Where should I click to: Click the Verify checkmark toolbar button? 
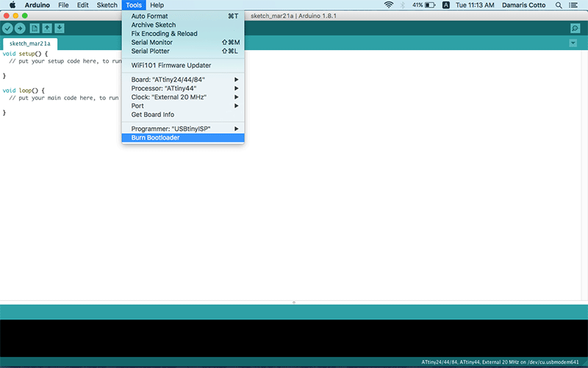click(7, 28)
